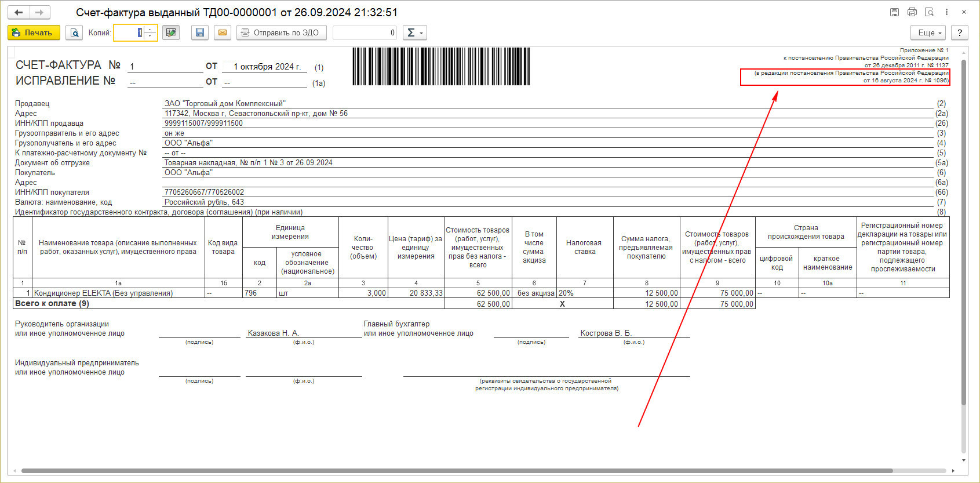This screenshot has width=980, height=483.
Task: Click the 'Всего к оплате (9)' label
Action: 52,303
